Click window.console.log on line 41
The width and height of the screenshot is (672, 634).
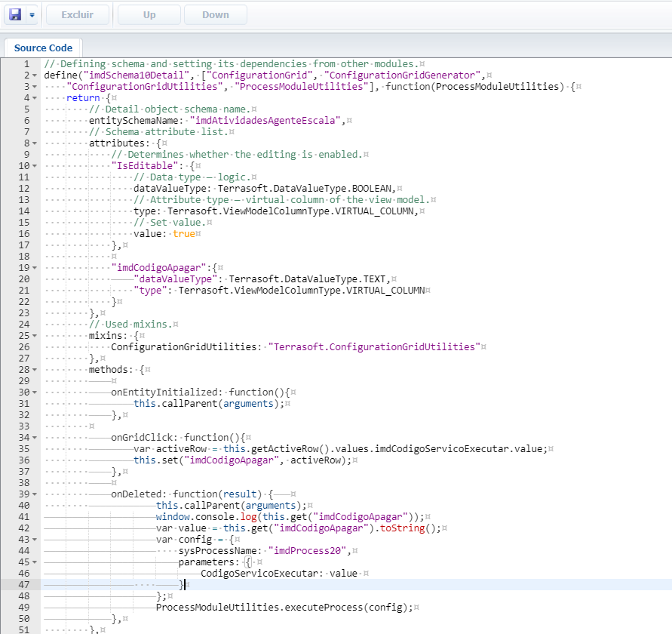pyautogui.click(x=206, y=517)
